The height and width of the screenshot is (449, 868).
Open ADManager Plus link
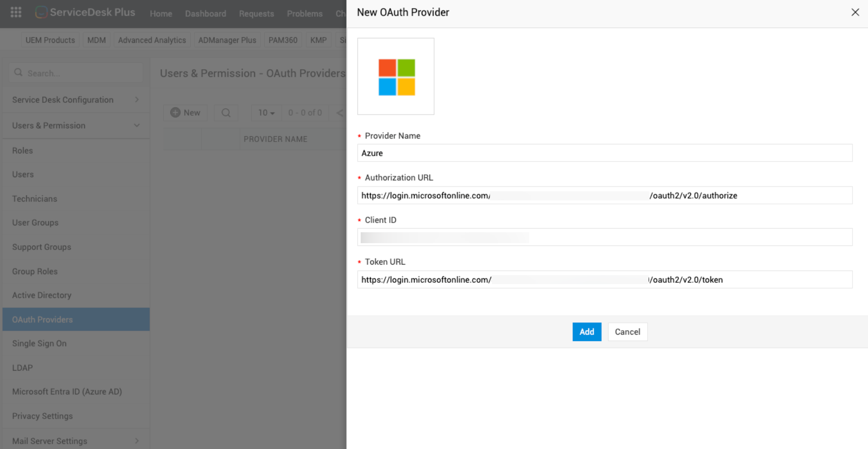pos(227,40)
